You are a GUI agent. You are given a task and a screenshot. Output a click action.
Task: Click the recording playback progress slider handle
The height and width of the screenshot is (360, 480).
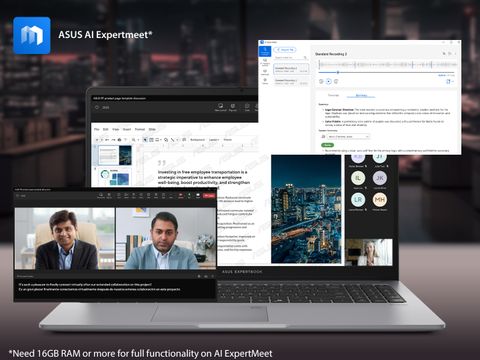click(x=338, y=72)
